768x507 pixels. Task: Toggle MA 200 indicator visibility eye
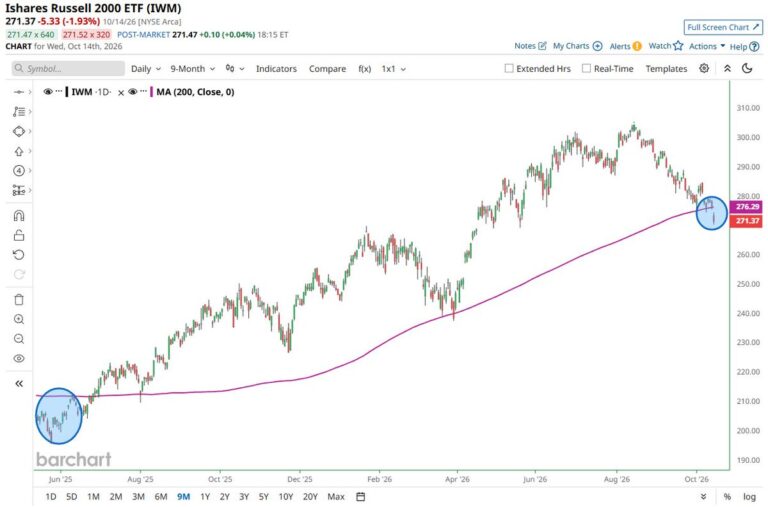coord(132,92)
